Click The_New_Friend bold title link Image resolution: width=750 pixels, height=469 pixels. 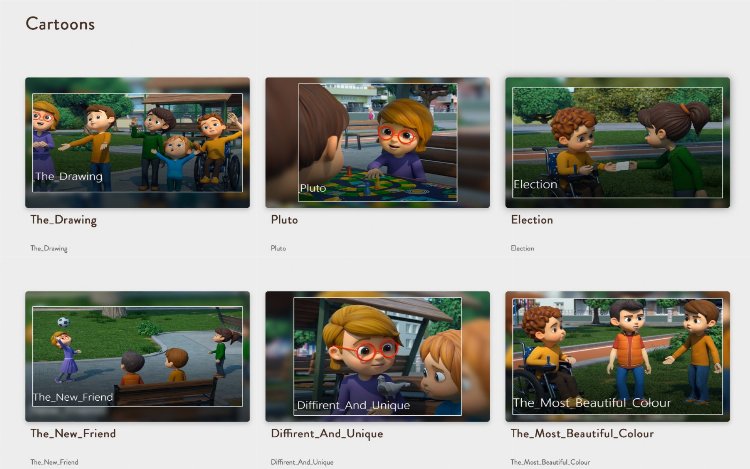73,434
